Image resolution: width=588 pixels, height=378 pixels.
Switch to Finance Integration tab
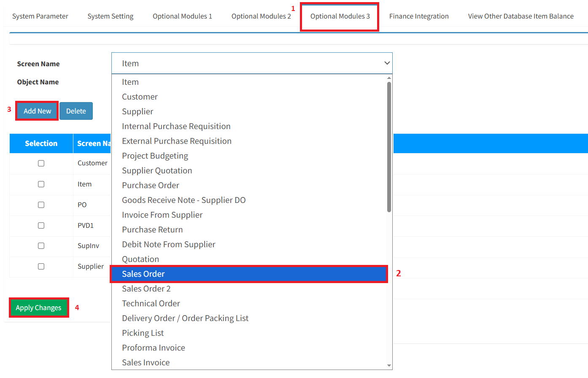pos(418,16)
